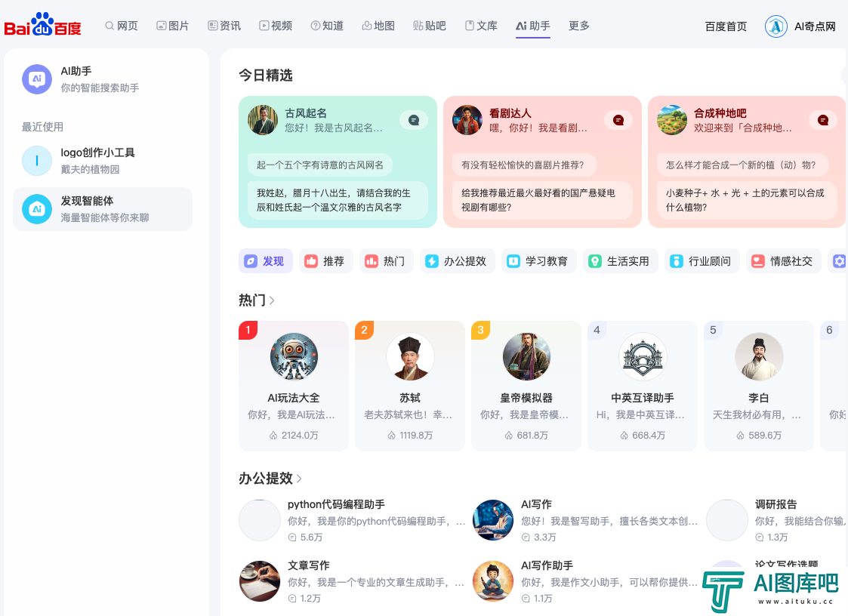Expand the 热门 section

click(257, 300)
